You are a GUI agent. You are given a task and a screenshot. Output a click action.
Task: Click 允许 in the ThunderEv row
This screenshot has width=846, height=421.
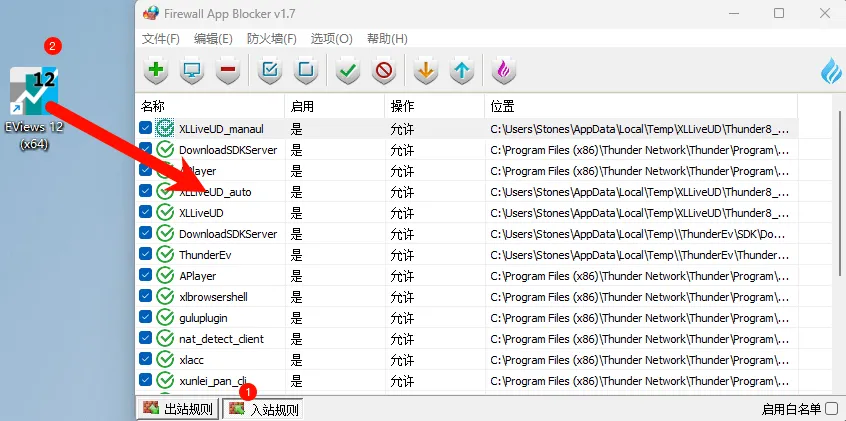(x=402, y=255)
